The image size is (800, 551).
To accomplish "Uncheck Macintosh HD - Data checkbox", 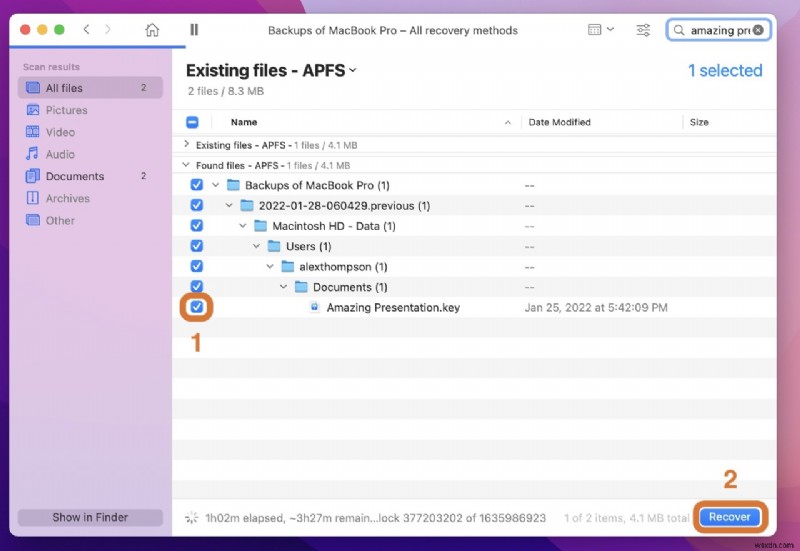I will coord(196,226).
